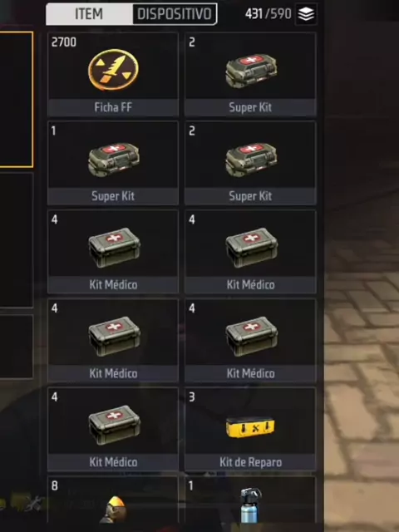Select the Ficha FF gold token icon
Viewport: 399px width, 532px height.
point(113,70)
